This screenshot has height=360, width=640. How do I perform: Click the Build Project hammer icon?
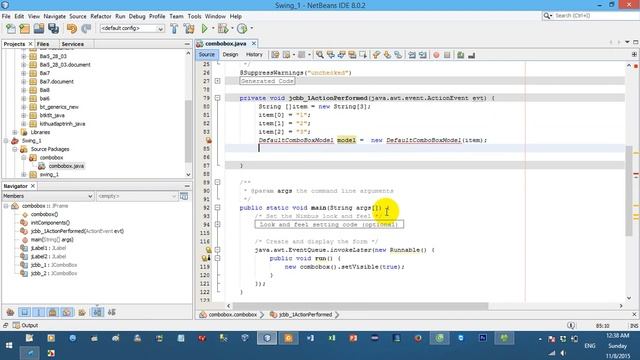[x=174, y=29]
